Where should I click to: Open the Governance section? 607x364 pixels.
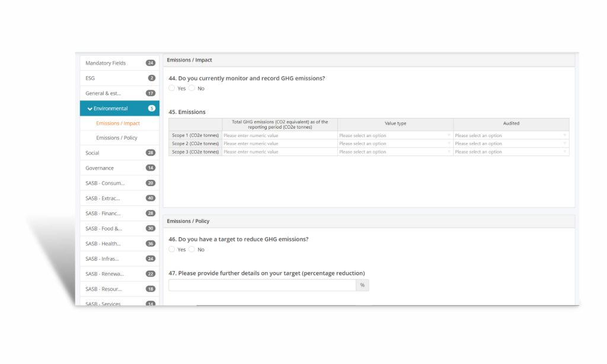(x=98, y=168)
